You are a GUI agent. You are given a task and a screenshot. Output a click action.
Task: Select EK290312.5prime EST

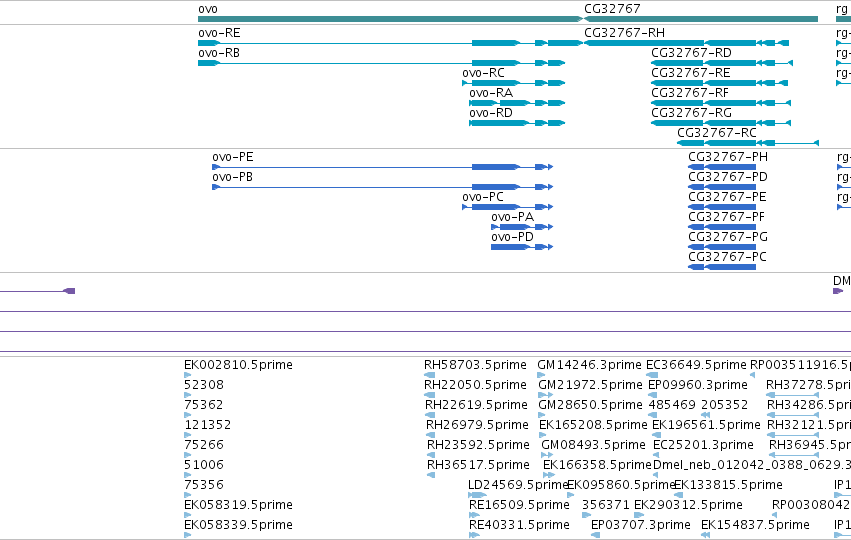pyautogui.click(x=688, y=505)
